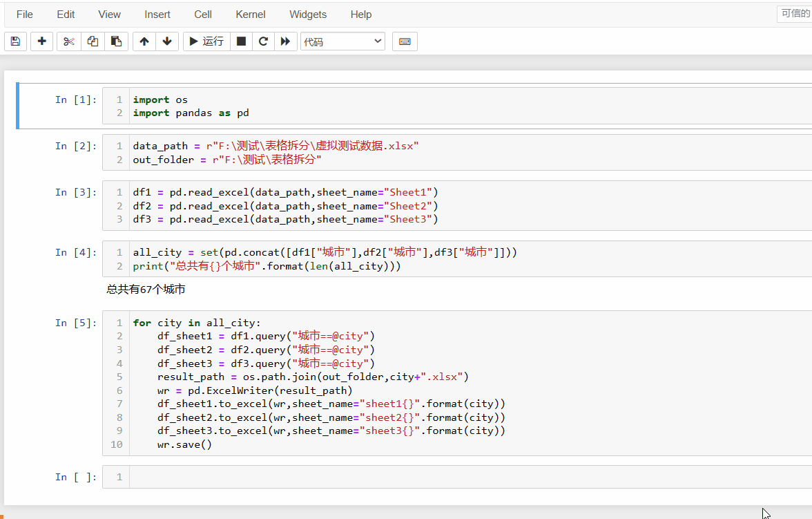Open the command palette keyboard icon
812x519 pixels.
pyautogui.click(x=405, y=41)
